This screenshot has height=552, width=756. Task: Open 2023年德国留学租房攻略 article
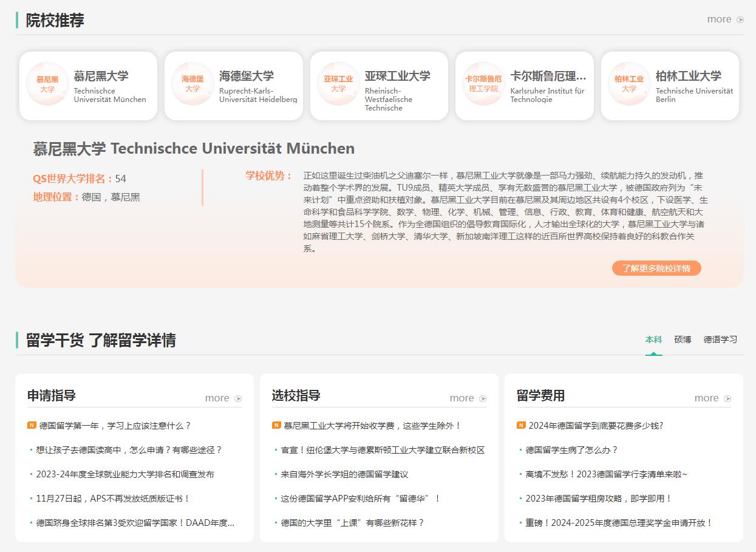point(599,499)
